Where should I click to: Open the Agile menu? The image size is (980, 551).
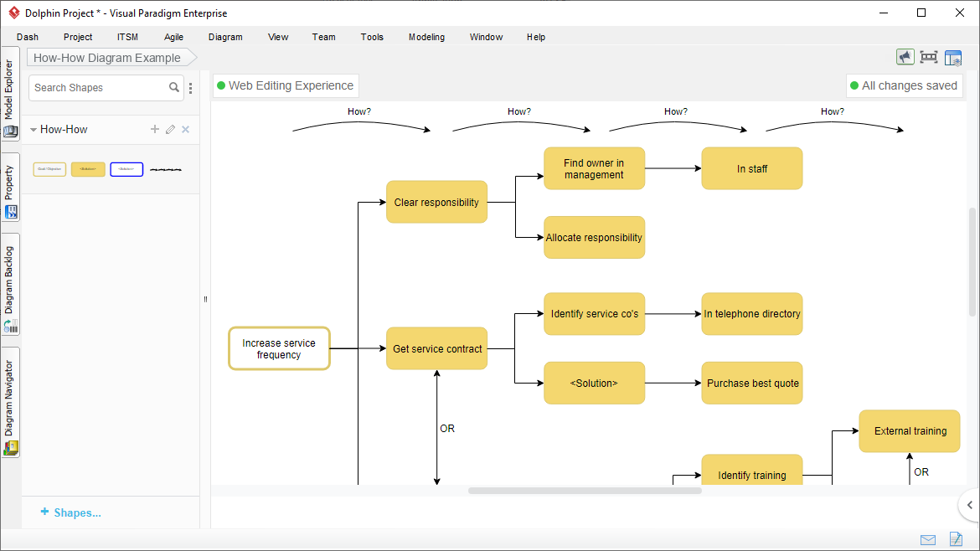173,37
